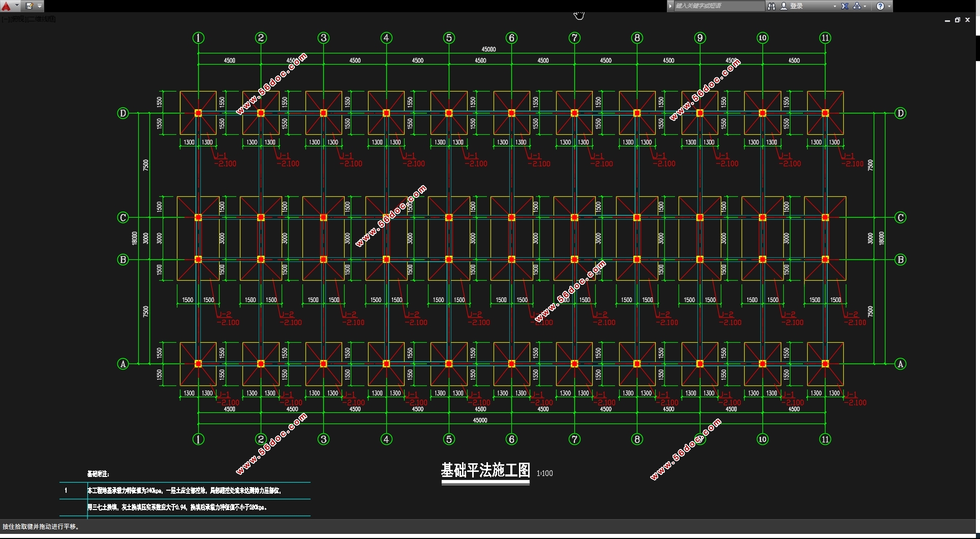Click the keyword search input field

(x=718, y=6)
